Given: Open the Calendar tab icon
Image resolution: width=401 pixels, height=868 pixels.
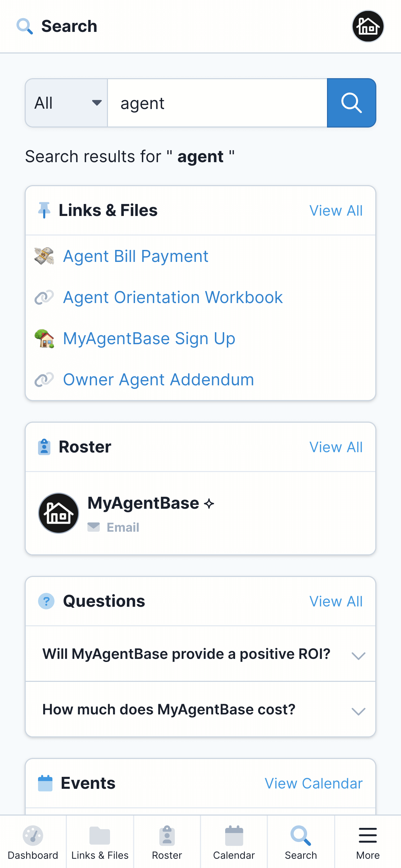Looking at the screenshot, I should click(234, 835).
